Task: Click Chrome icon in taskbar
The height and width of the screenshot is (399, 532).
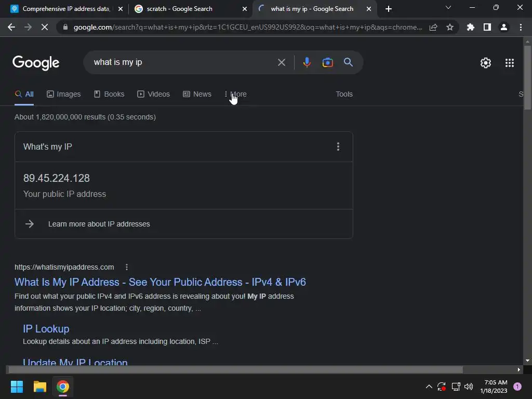Action: pyautogui.click(x=63, y=387)
